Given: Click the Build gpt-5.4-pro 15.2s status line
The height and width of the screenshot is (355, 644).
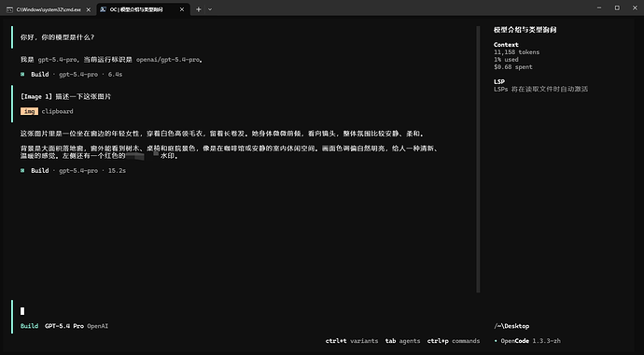Looking at the screenshot, I should coord(73,171).
